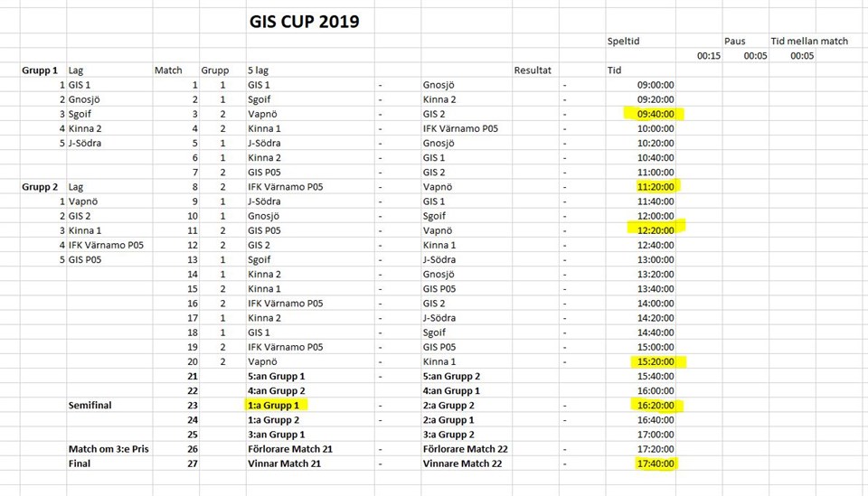Screen dimensions: 868x496
Task: Click the Förlorare Match 22 cell
Action: [x=464, y=449]
